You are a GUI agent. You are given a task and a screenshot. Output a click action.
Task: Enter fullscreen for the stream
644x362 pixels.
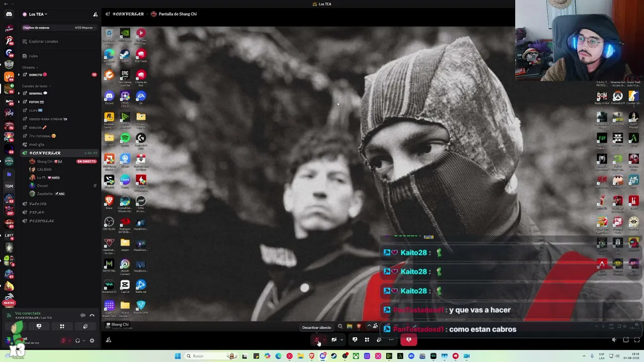[x=637, y=340]
